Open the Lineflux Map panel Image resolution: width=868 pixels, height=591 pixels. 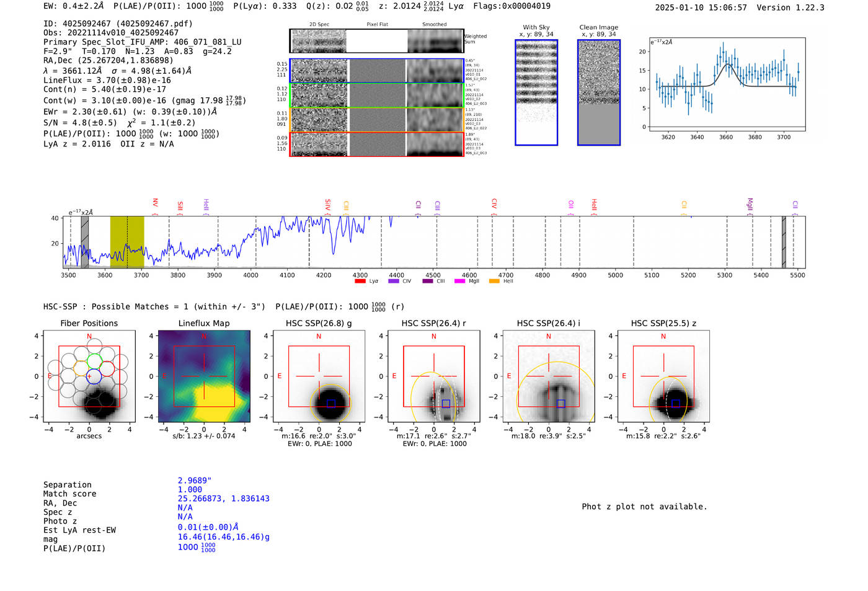click(x=204, y=376)
